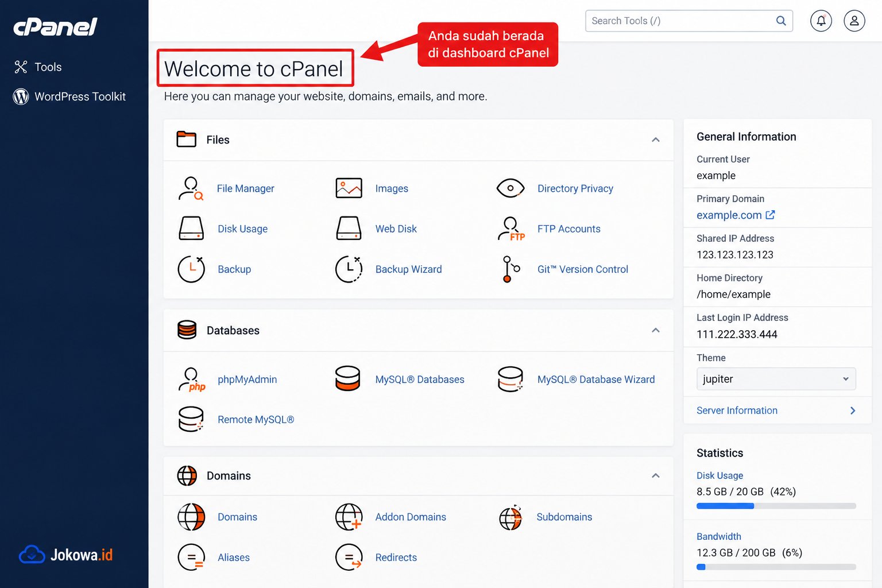Open the Backup clock icon
882x588 pixels.
(191, 269)
